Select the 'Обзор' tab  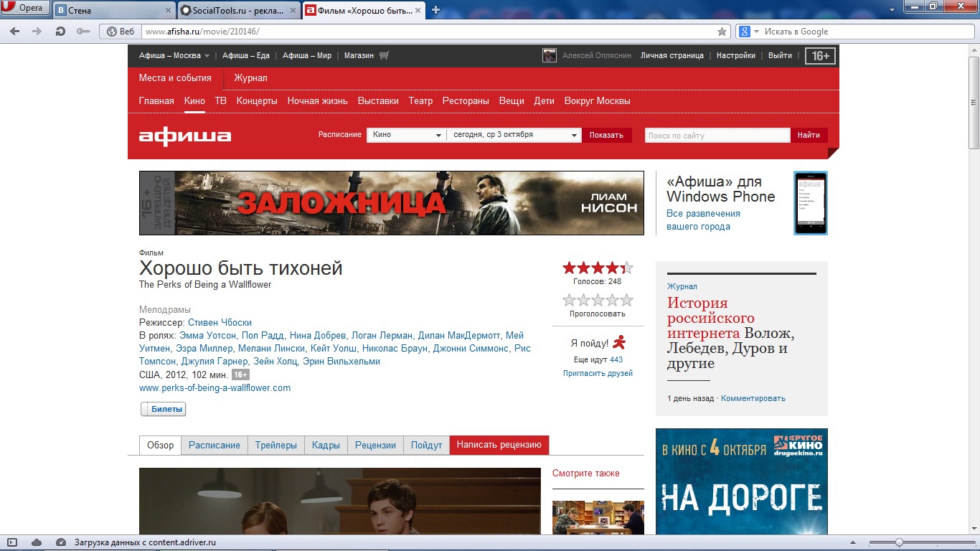(160, 445)
